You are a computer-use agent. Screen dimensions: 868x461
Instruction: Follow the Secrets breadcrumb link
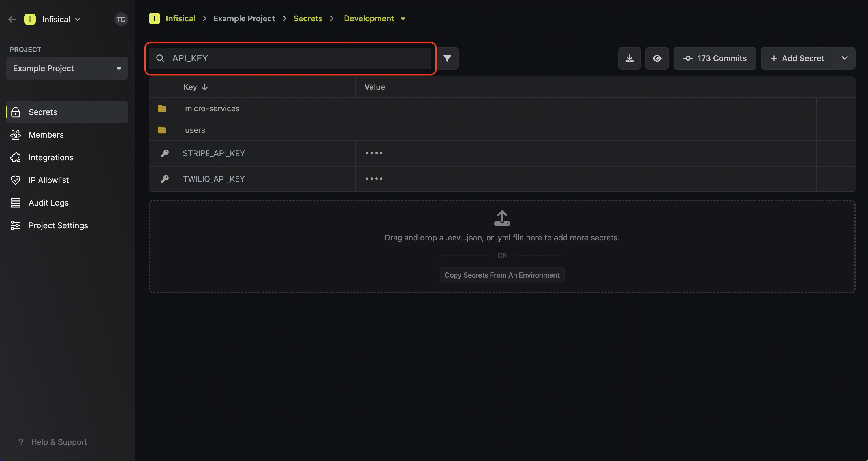tap(308, 18)
